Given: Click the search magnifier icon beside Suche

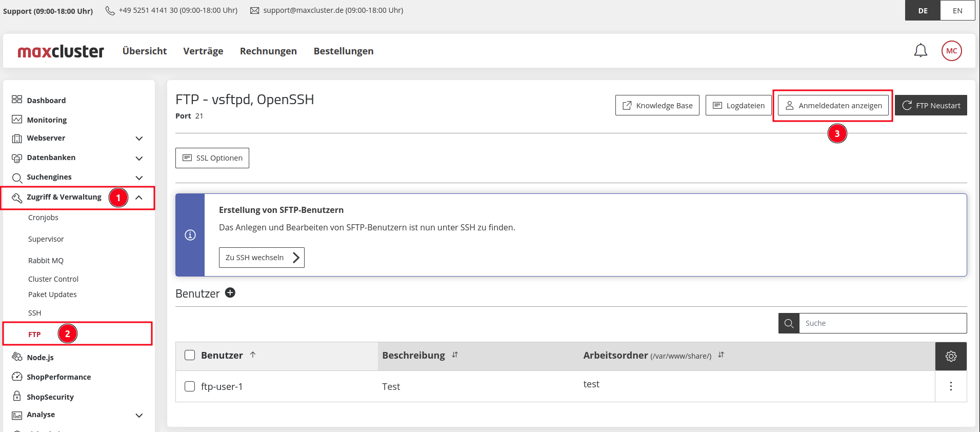Looking at the screenshot, I should [789, 323].
